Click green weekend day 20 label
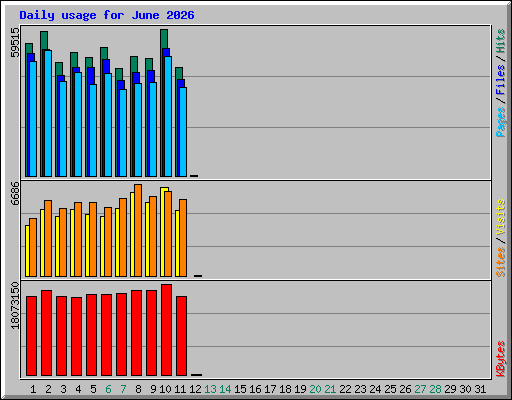This screenshot has width=512, height=400. pyautogui.click(x=315, y=389)
